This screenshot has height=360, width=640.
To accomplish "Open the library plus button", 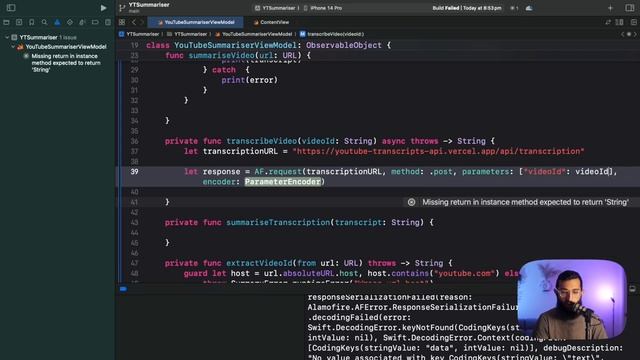I will (610, 8).
